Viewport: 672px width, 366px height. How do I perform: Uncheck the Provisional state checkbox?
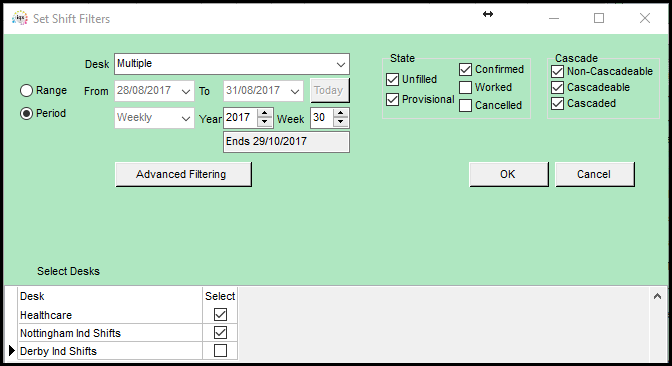pos(393,99)
